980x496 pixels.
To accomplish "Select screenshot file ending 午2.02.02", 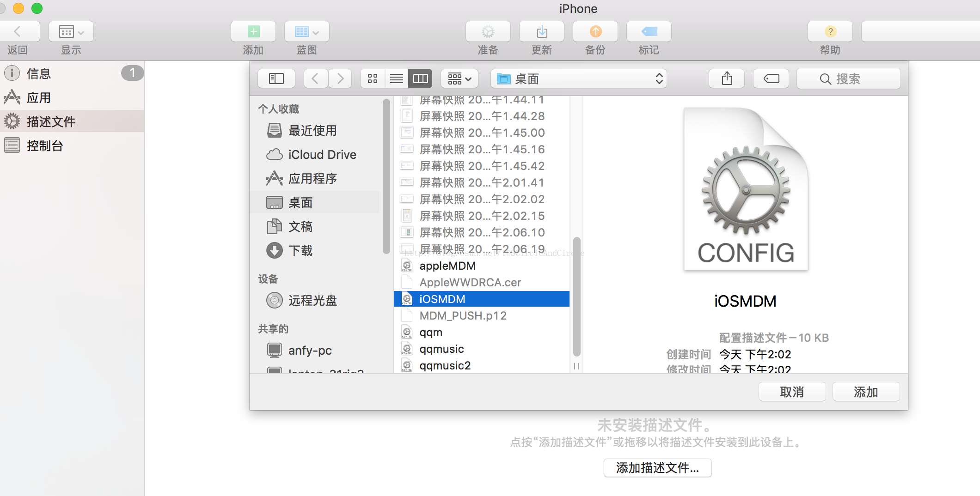I will point(482,200).
